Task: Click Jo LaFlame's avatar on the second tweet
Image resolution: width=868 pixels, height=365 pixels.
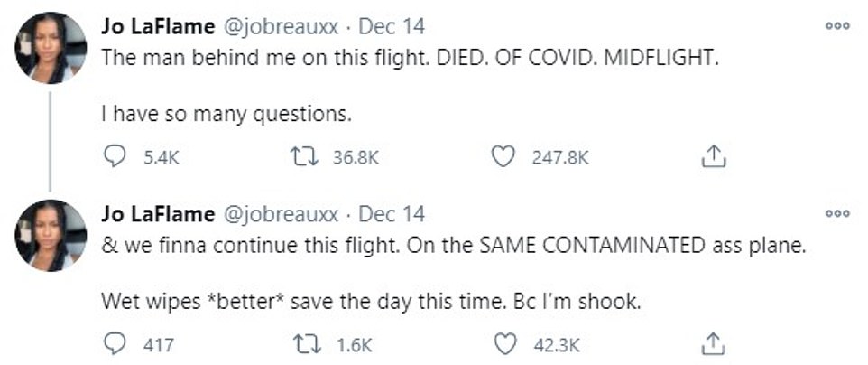Action: (x=51, y=235)
